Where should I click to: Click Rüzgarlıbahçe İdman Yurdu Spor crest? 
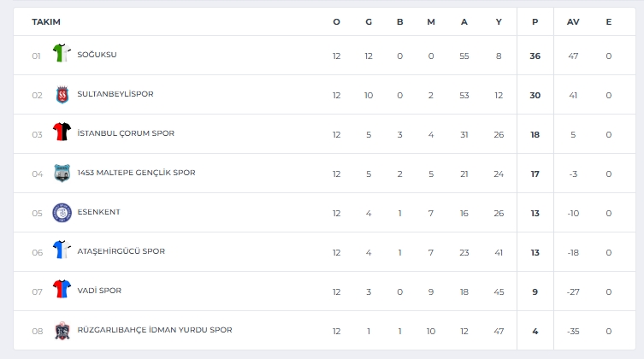[62, 331]
